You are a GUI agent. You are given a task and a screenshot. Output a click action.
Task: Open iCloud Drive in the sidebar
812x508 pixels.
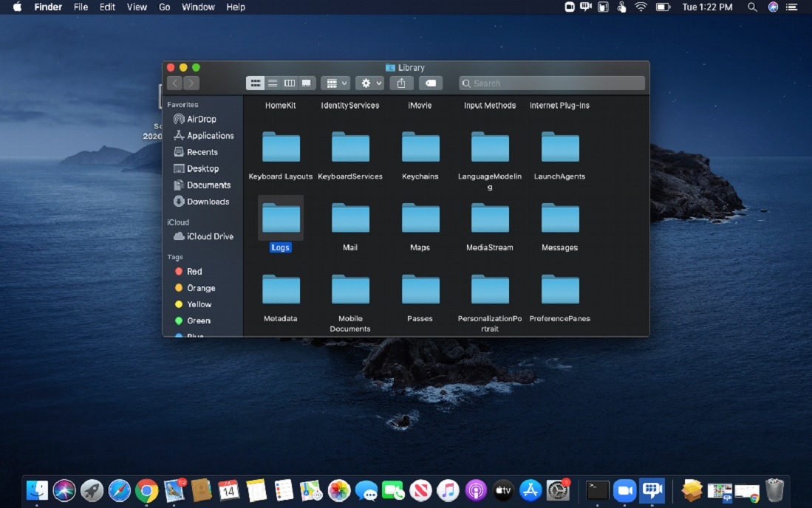(202, 236)
